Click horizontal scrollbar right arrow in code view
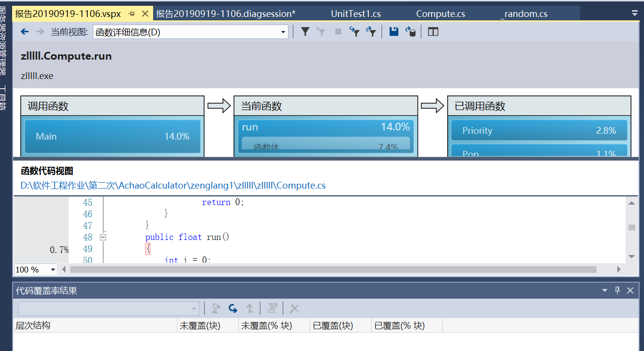The image size is (644, 351). (x=619, y=269)
